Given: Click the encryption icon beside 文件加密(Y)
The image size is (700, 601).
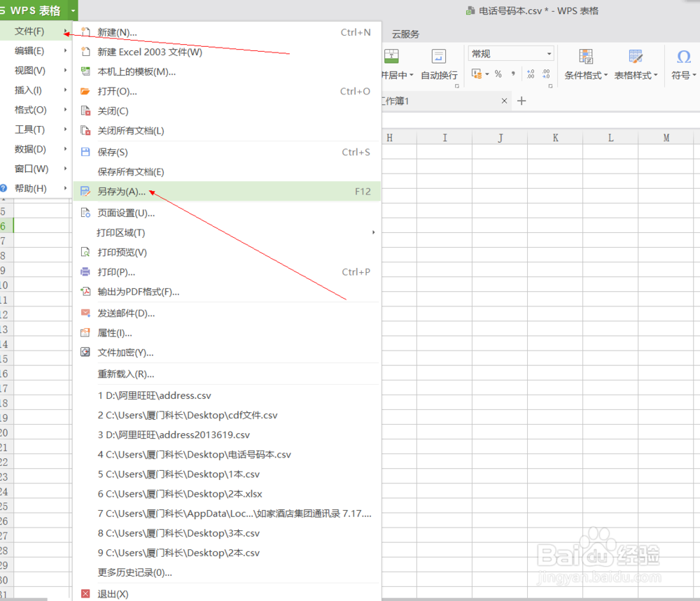Looking at the screenshot, I should [x=85, y=352].
